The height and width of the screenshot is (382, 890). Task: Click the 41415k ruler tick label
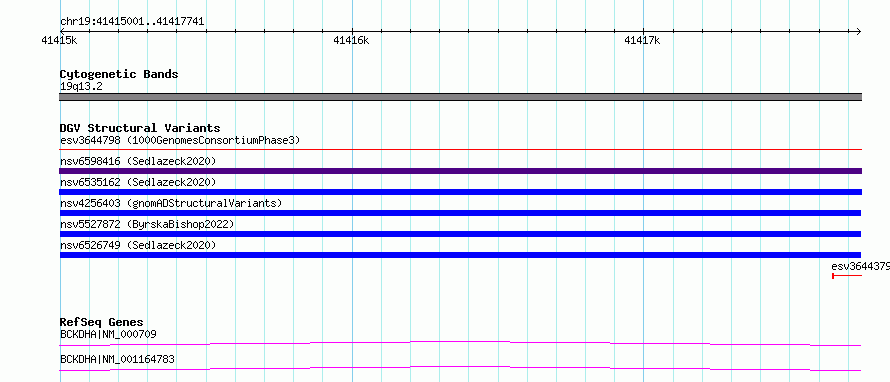pos(60,40)
